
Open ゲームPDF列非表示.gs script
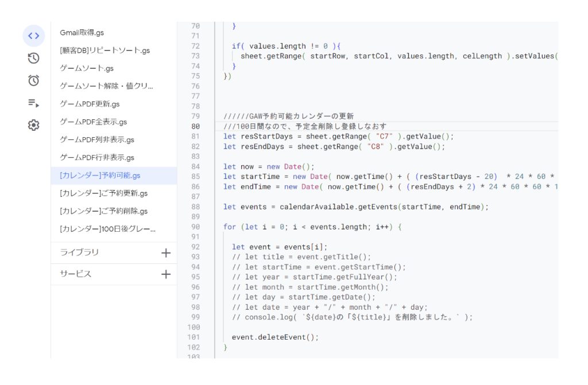[96, 139]
